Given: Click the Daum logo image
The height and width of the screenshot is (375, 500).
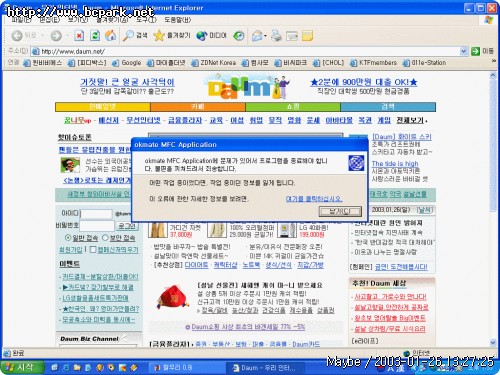Looking at the screenshot, I should tap(247, 87).
